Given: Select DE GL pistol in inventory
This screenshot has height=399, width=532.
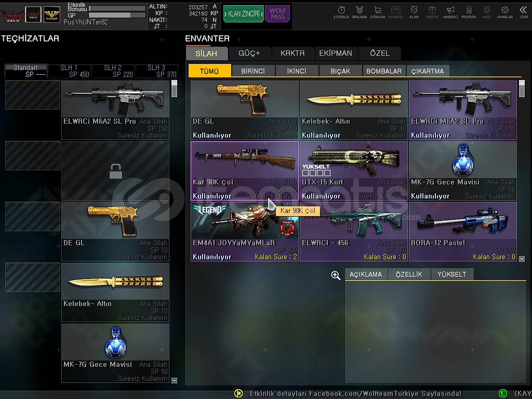Looking at the screenshot, I should [245, 110].
